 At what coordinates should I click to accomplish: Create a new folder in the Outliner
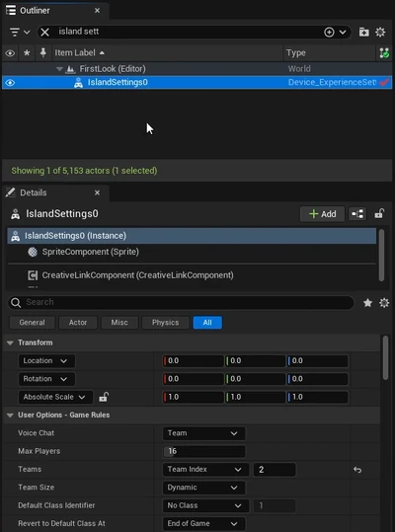click(x=363, y=32)
